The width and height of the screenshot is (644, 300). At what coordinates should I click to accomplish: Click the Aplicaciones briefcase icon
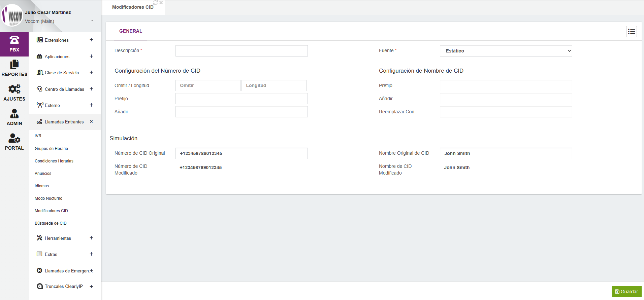click(x=39, y=56)
